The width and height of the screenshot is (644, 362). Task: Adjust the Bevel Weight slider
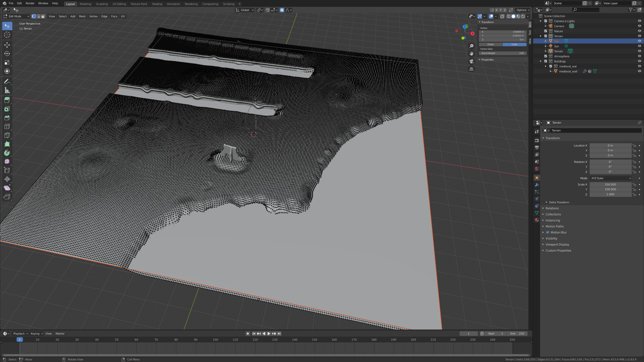(502, 53)
